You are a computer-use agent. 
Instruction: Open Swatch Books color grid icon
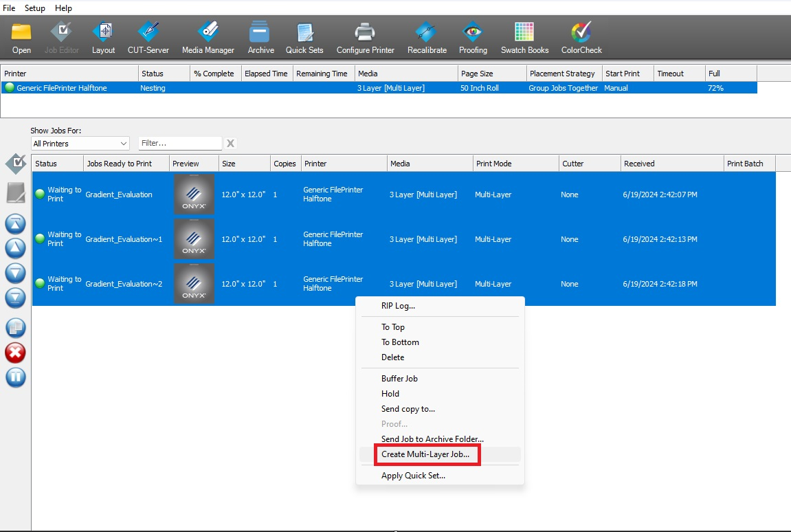524,38
